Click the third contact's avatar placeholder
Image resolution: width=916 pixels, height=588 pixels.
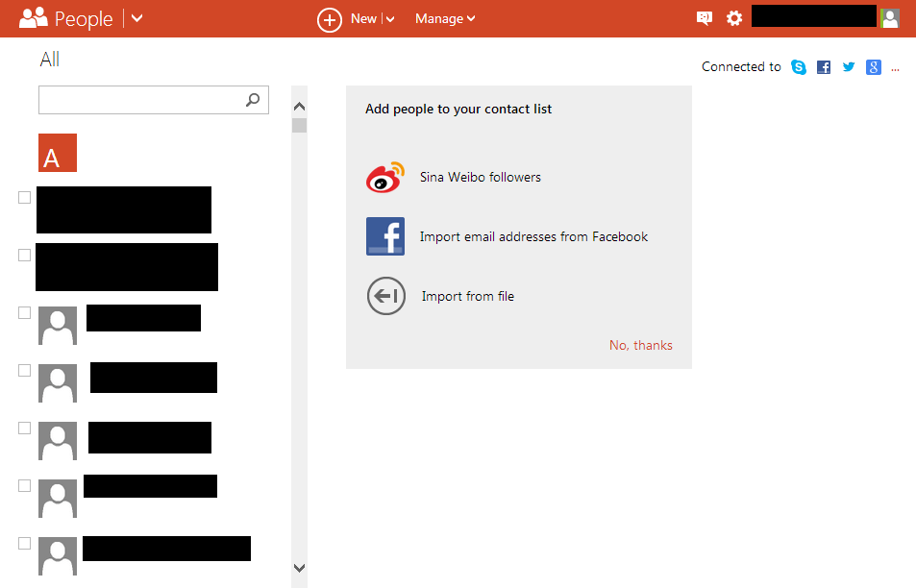(x=58, y=326)
